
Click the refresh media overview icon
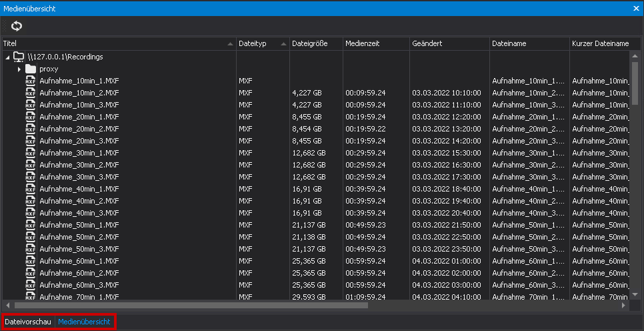[x=17, y=26]
